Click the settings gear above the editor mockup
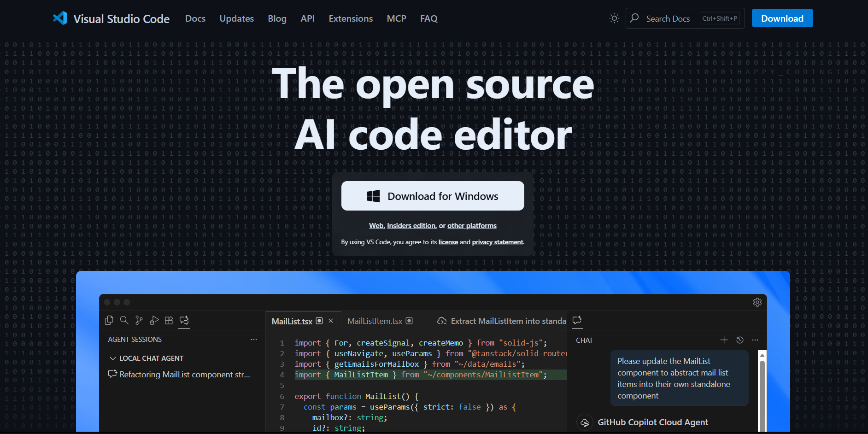 757,302
